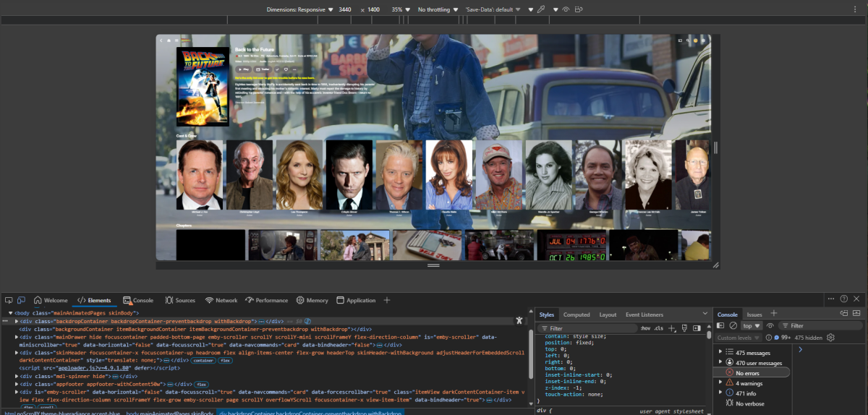Open the Dimensions: Responsive dropdown
Viewport: 868px width, 415px height.
tap(299, 10)
